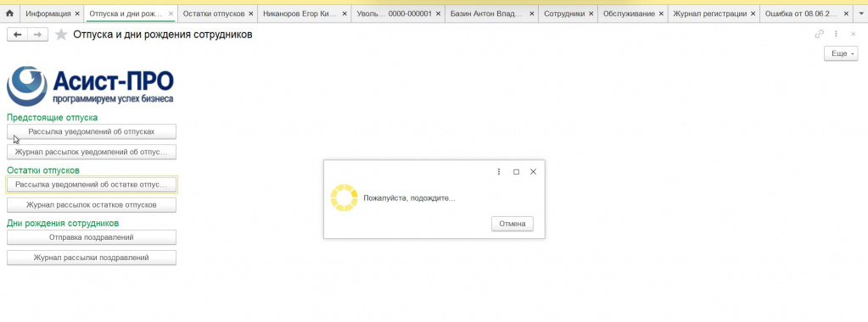The width and height of the screenshot is (868, 322).
Task: Close the Журнал регистрации tab
Action: pos(753,14)
